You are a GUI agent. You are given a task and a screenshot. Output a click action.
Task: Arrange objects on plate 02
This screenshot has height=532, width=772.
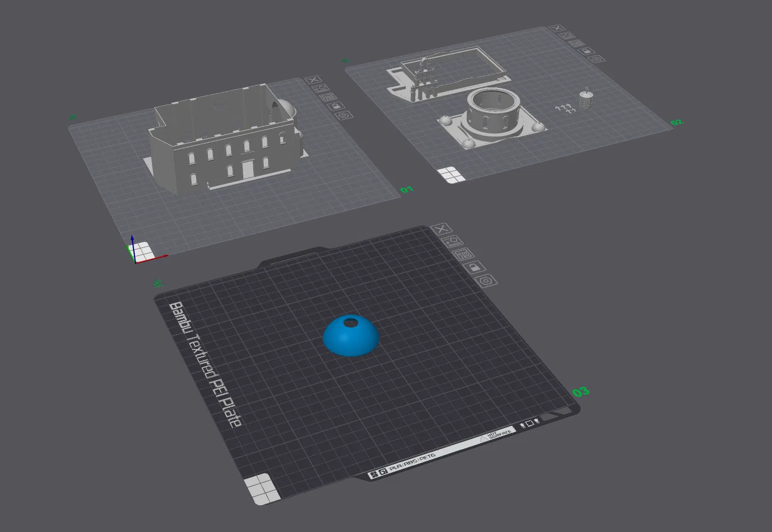[577, 43]
